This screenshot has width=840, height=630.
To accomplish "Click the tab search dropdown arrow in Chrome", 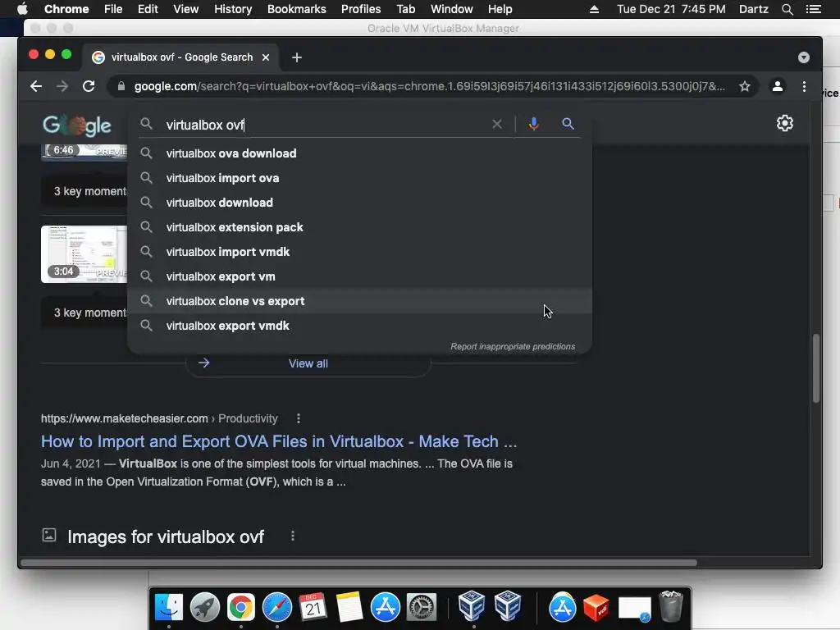I will (804, 57).
